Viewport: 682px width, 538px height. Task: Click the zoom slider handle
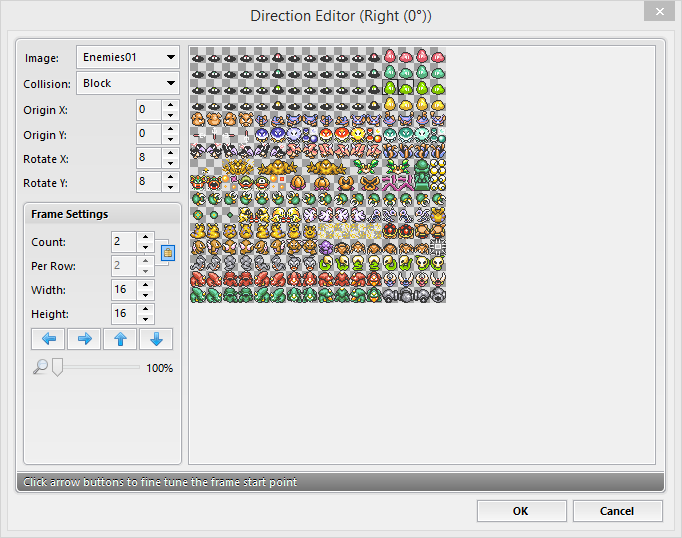(x=57, y=367)
